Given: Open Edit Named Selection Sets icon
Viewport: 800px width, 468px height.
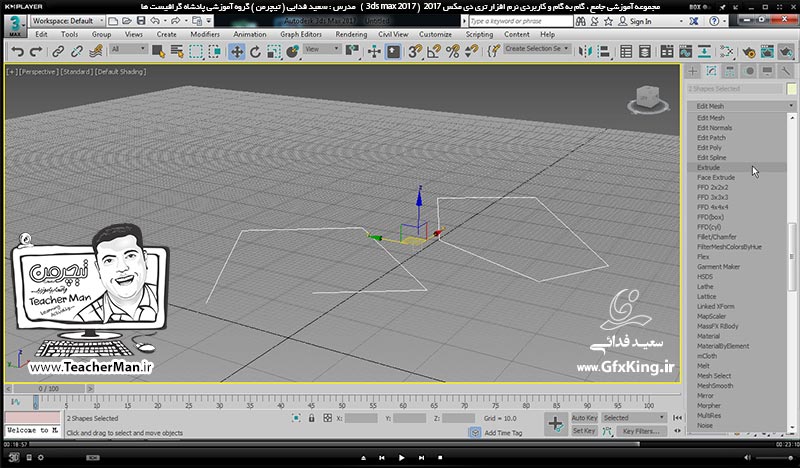Looking at the screenshot, I should [493, 51].
